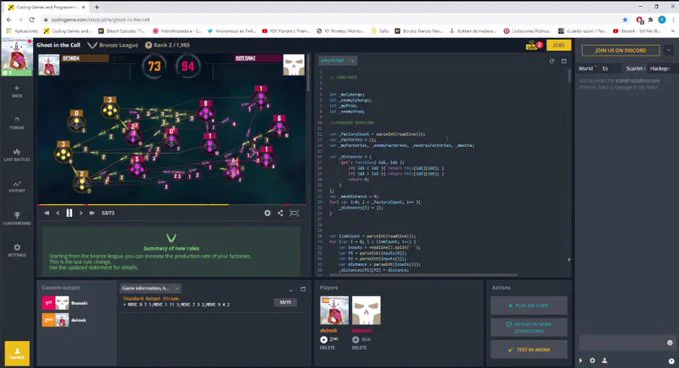Switch to the Hackep chat tab
The height and width of the screenshot is (368, 679).
click(659, 68)
